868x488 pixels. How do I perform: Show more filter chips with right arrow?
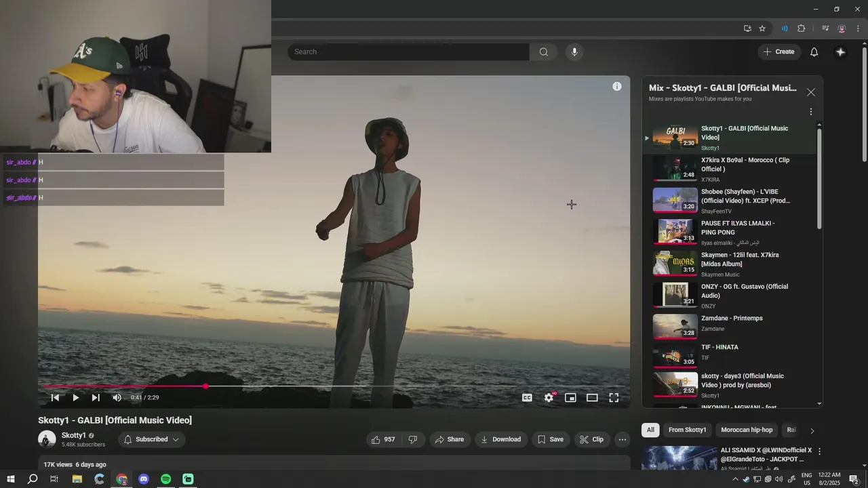tap(812, 430)
